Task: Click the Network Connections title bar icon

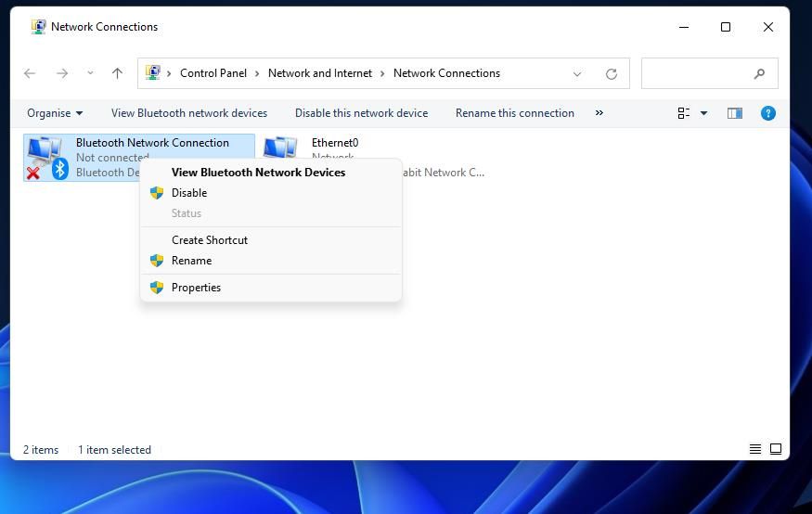Action: (38, 27)
